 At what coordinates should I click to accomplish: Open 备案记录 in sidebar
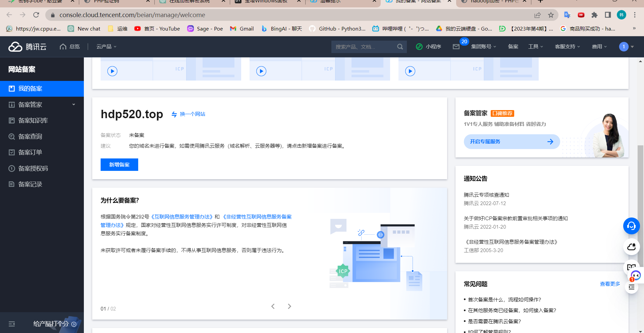tap(42, 184)
